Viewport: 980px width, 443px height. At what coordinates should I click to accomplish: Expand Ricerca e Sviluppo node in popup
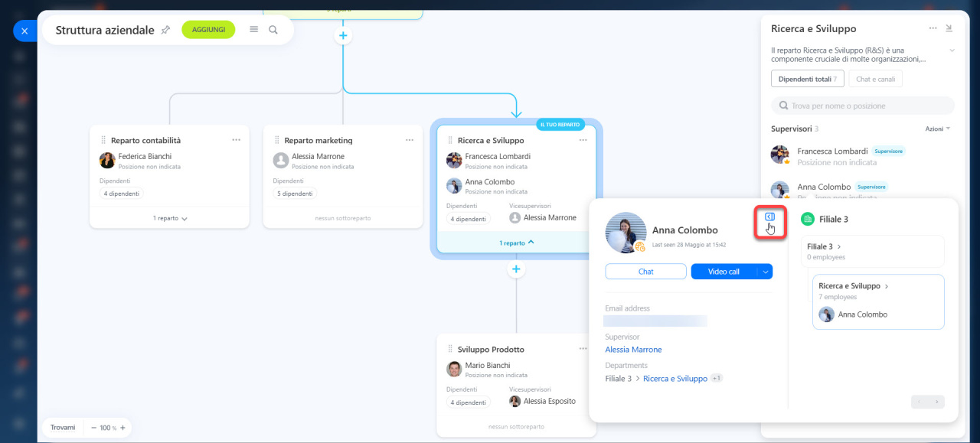[887, 286]
